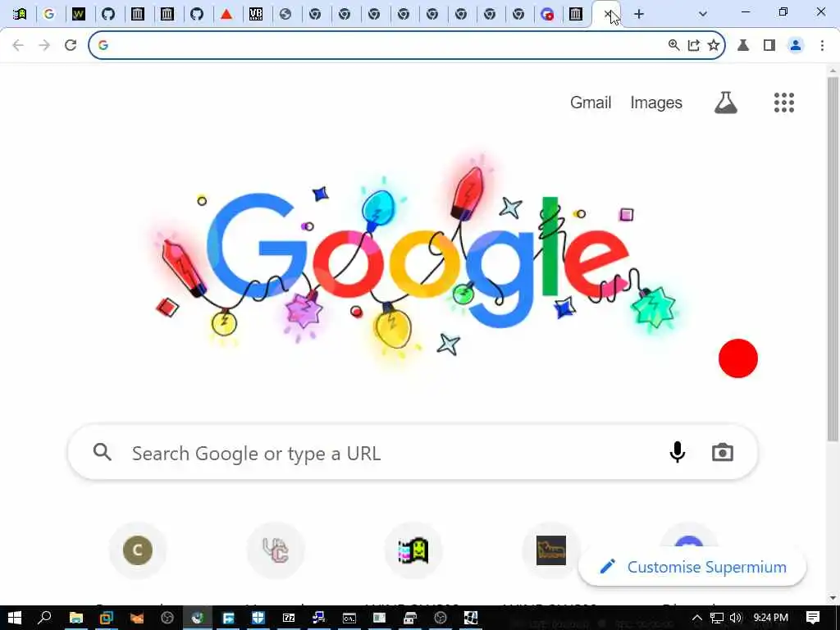Go back to the previous page
This screenshot has width=840, height=630.
click(18, 45)
